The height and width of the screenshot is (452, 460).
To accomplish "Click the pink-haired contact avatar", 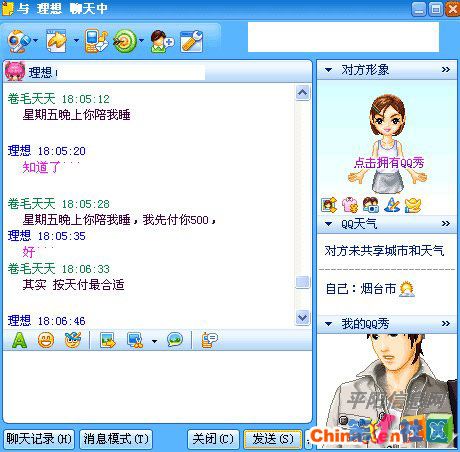I will [15, 71].
